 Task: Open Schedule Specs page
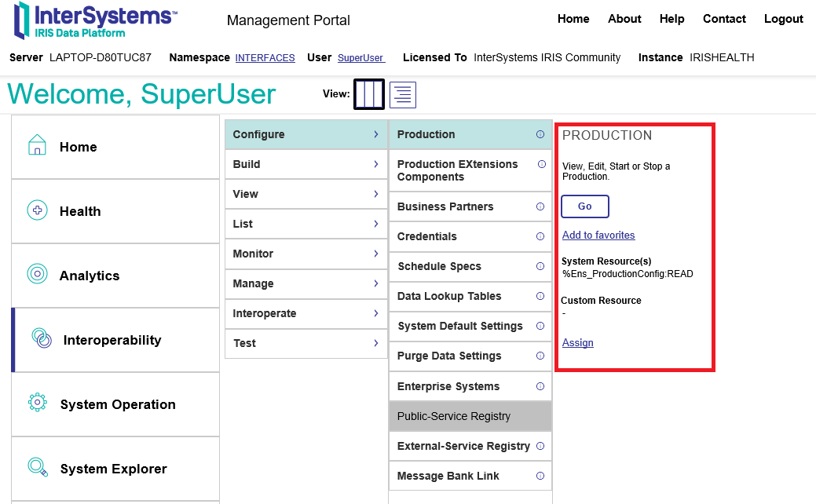(x=470, y=266)
